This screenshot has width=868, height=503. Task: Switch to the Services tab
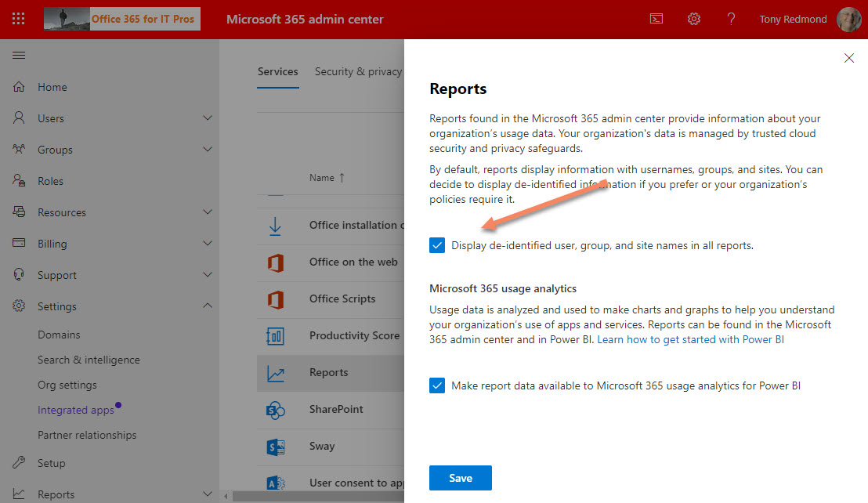(278, 71)
